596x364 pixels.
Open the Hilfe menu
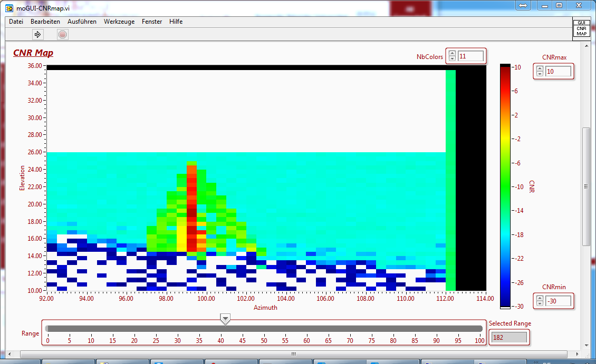[176, 22]
